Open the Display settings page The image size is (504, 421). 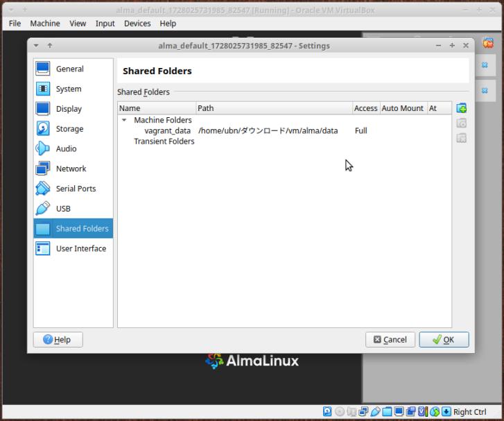pos(73,109)
